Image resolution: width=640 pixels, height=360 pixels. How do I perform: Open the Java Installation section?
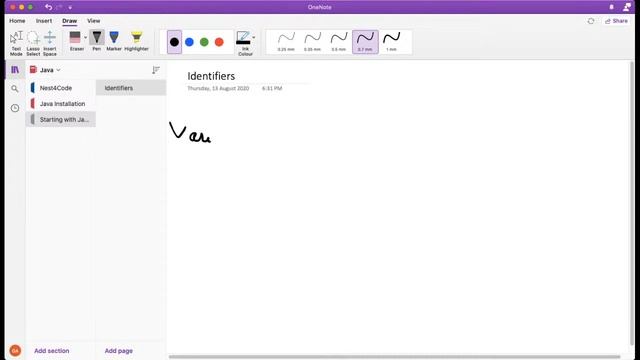tap(61, 104)
